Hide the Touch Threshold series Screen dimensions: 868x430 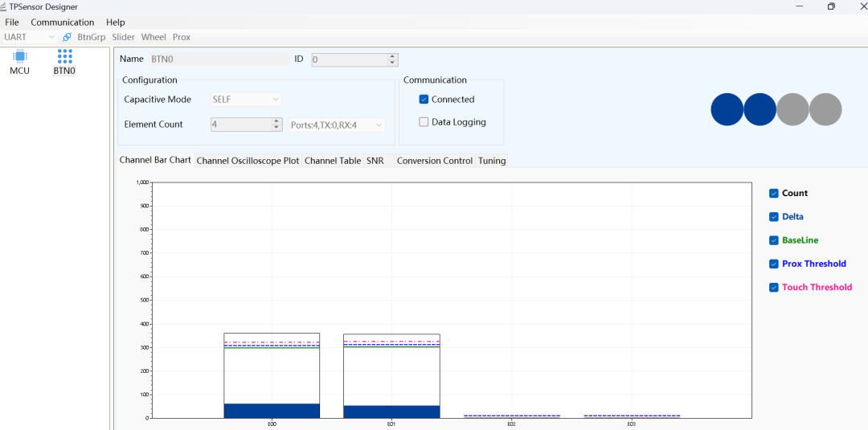point(774,288)
